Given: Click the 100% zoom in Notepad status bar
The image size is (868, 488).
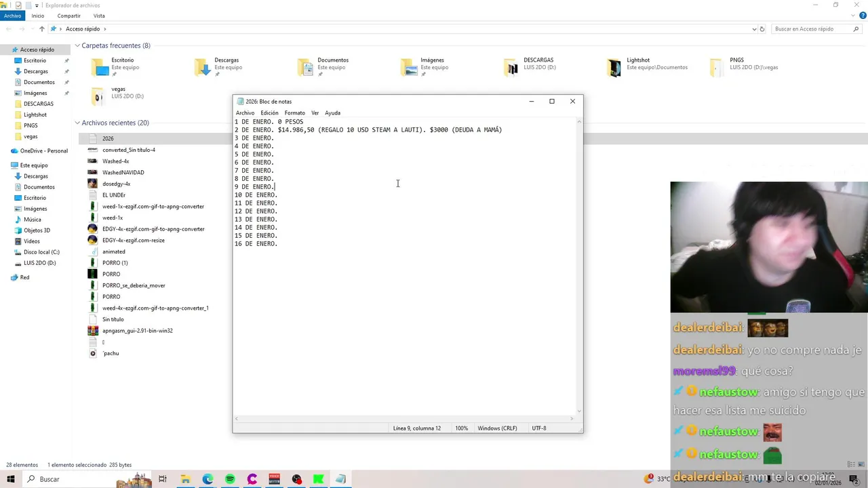Looking at the screenshot, I should tap(461, 428).
